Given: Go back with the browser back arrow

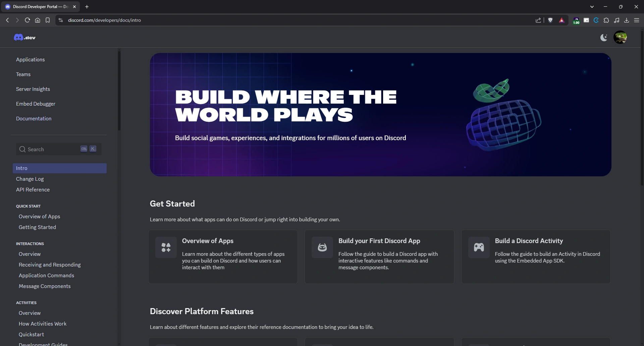Looking at the screenshot, I should 7,20.
